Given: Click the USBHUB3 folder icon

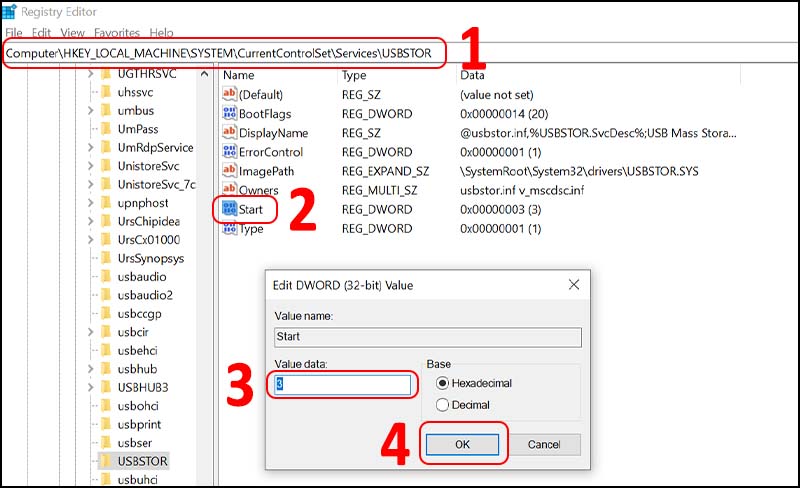Looking at the screenshot, I should [x=106, y=387].
